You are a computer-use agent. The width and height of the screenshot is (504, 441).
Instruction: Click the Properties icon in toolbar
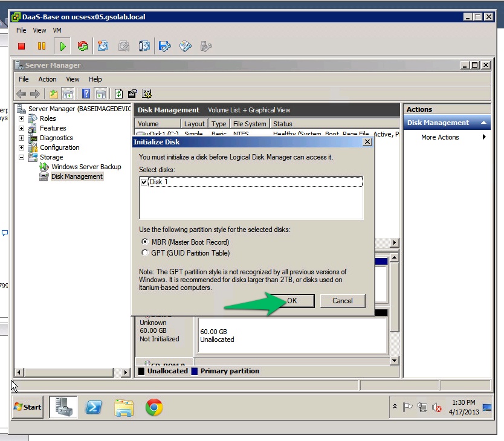[x=132, y=94]
